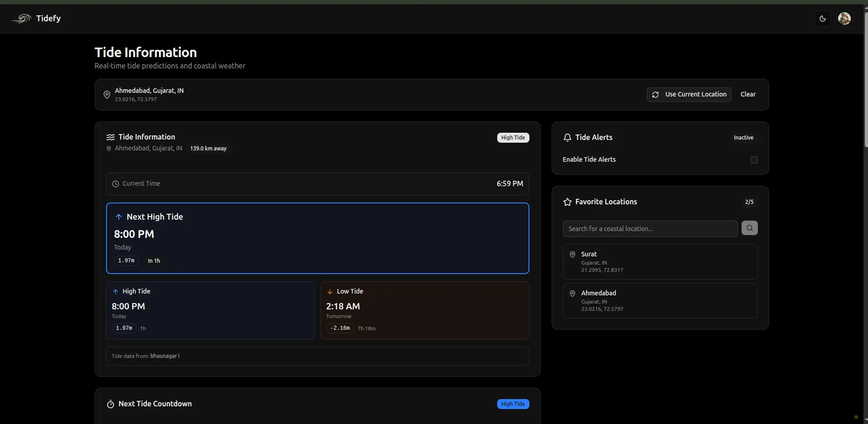Click the waves icon beside Tide Information

[x=110, y=137]
